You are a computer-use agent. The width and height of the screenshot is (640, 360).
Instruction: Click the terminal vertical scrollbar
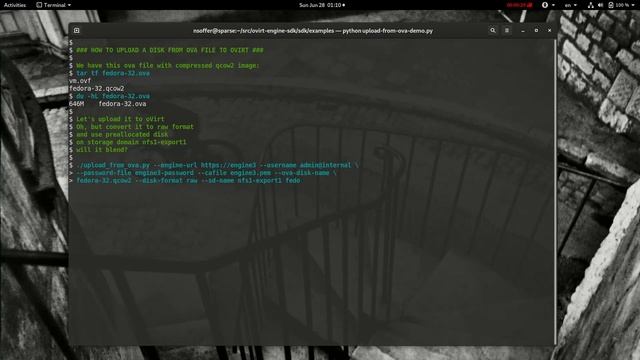tap(555, 192)
